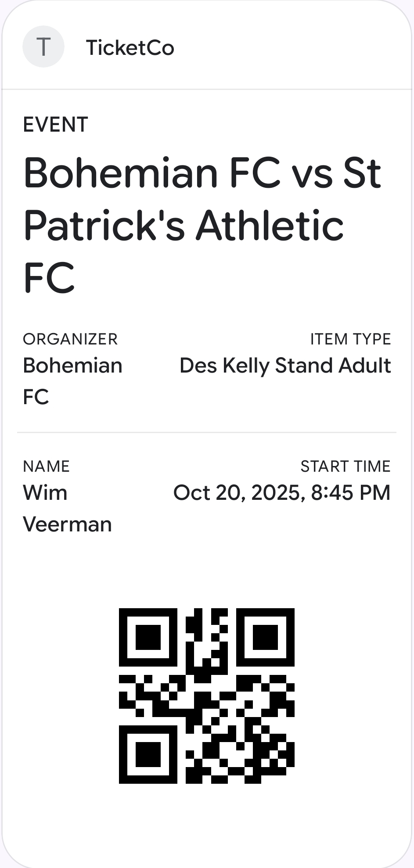Select the EVENT label
This screenshot has height=868, width=414.
point(55,125)
